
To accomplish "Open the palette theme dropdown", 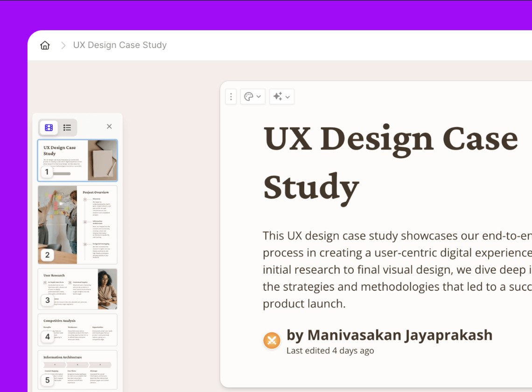I will point(252,96).
